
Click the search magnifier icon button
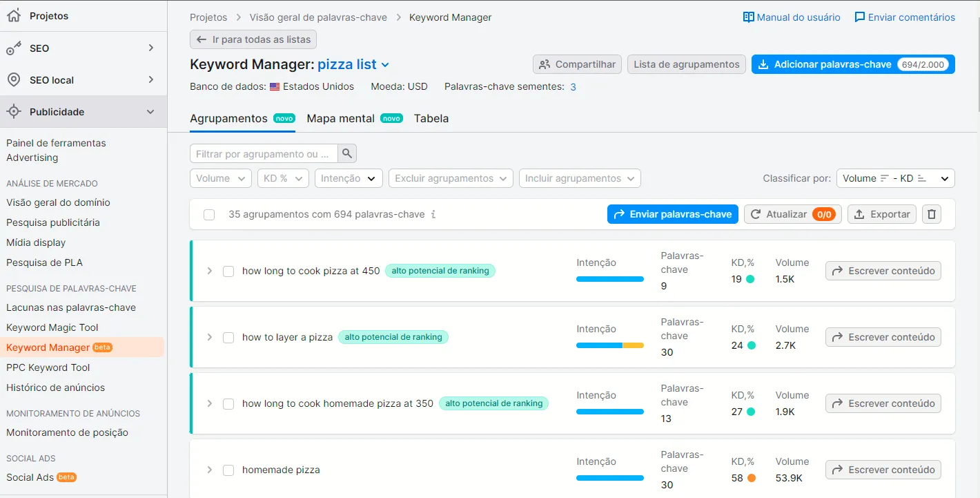(x=347, y=153)
